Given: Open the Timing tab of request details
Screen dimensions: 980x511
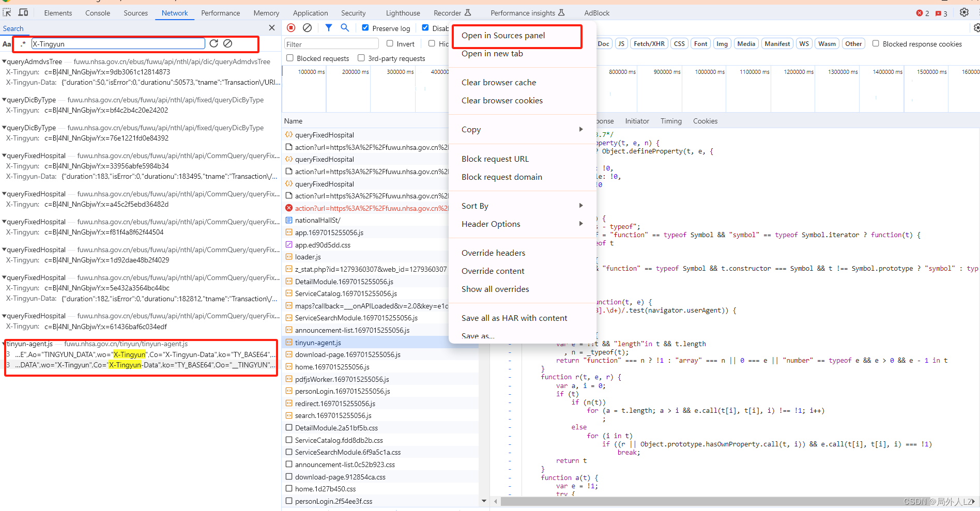Looking at the screenshot, I should (671, 121).
